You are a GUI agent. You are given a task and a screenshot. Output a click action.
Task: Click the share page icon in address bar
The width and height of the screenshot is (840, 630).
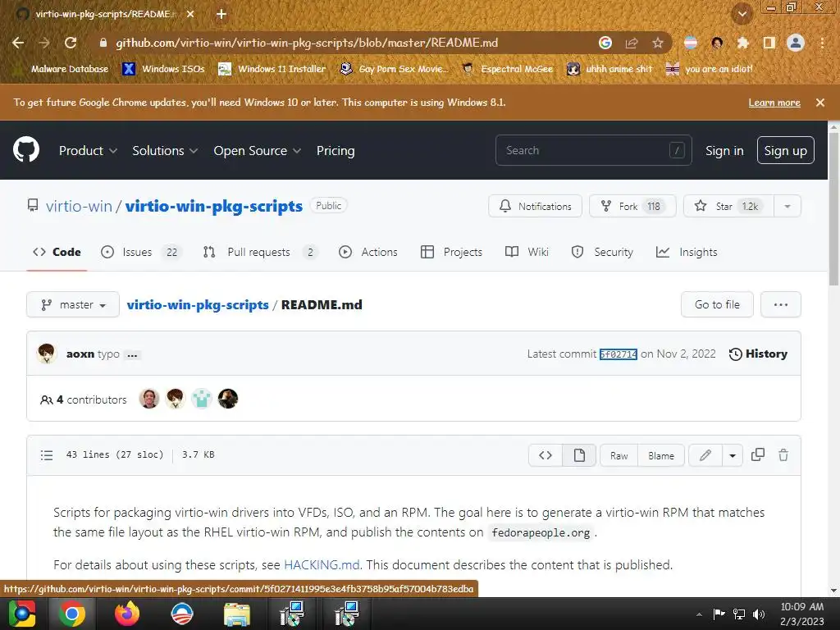tap(632, 43)
